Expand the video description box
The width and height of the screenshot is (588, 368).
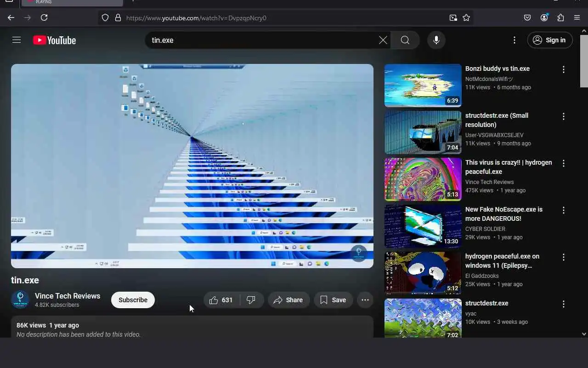point(192,328)
